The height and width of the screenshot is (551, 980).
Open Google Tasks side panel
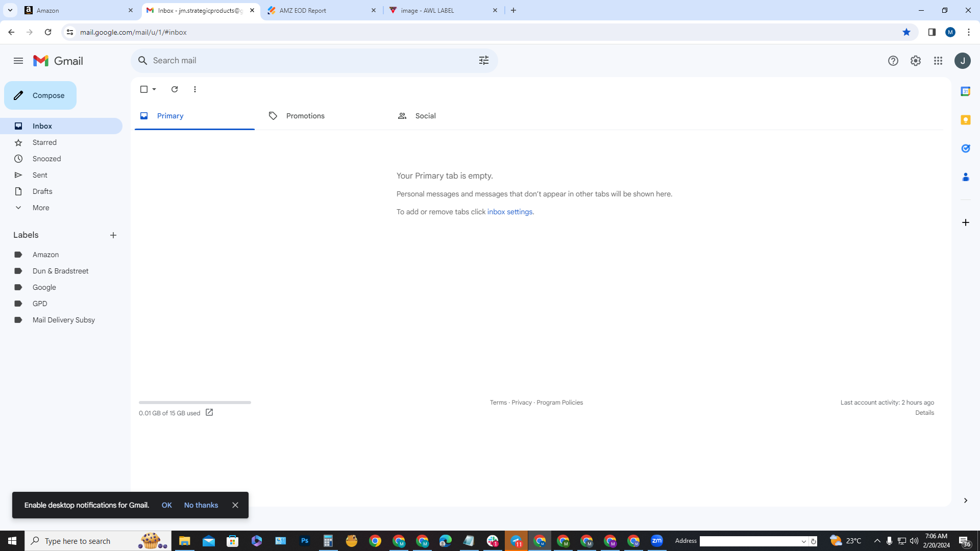click(966, 148)
